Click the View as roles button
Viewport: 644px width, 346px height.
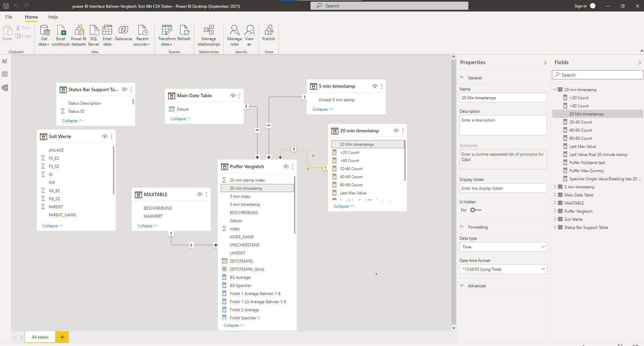[x=249, y=35]
